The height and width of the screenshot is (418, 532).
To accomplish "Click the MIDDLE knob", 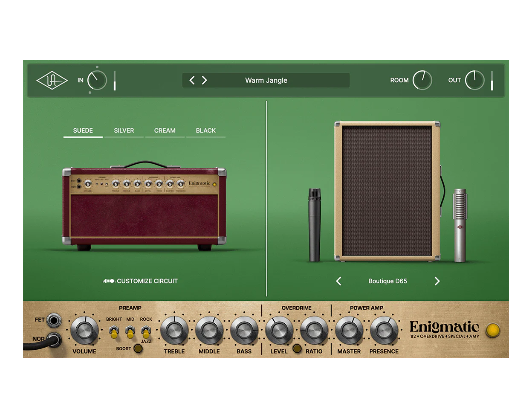I will pos(209,331).
